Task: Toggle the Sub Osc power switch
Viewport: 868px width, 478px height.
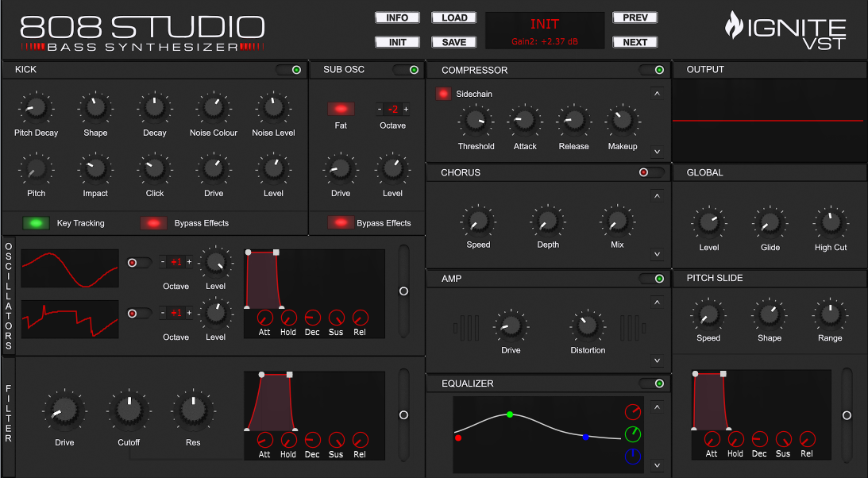Action: pos(406,70)
